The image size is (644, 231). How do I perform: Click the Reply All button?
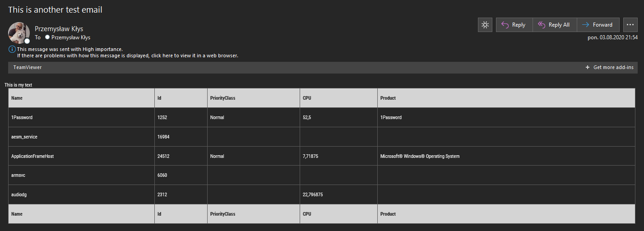pos(554,25)
